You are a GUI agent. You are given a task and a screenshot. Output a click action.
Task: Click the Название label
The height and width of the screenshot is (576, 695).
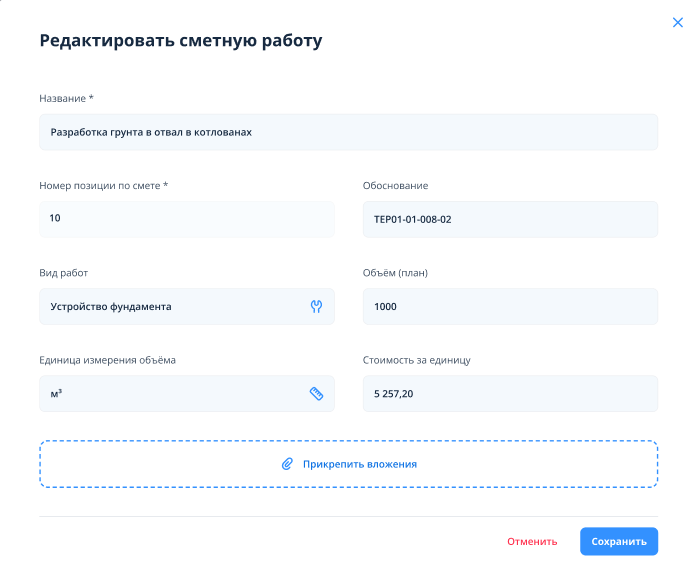[x=66, y=98]
